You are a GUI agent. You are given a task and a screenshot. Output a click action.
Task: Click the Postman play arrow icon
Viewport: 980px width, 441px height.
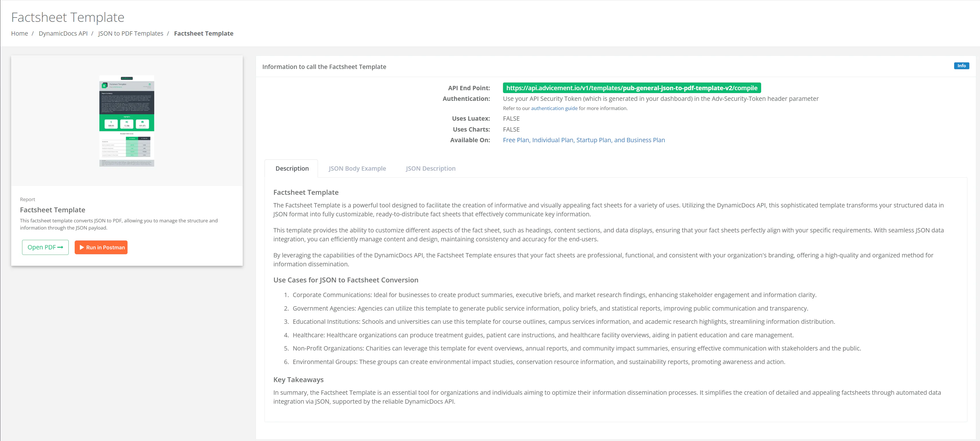[x=82, y=247]
